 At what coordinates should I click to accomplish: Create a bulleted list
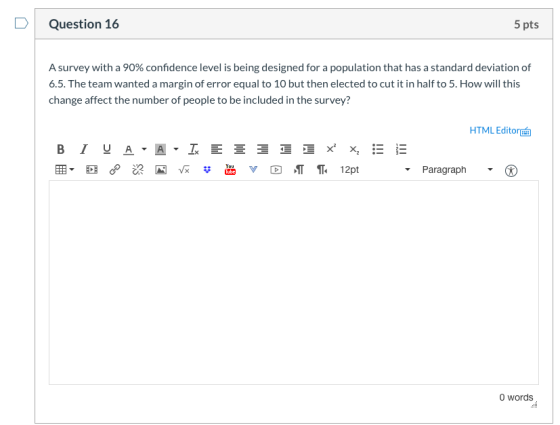[x=378, y=149]
